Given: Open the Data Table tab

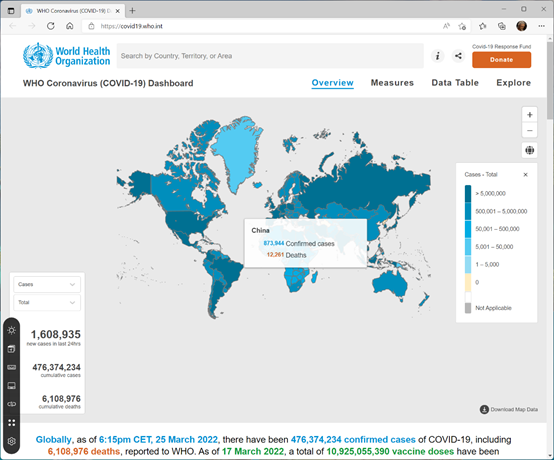Looking at the screenshot, I should 455,83.
